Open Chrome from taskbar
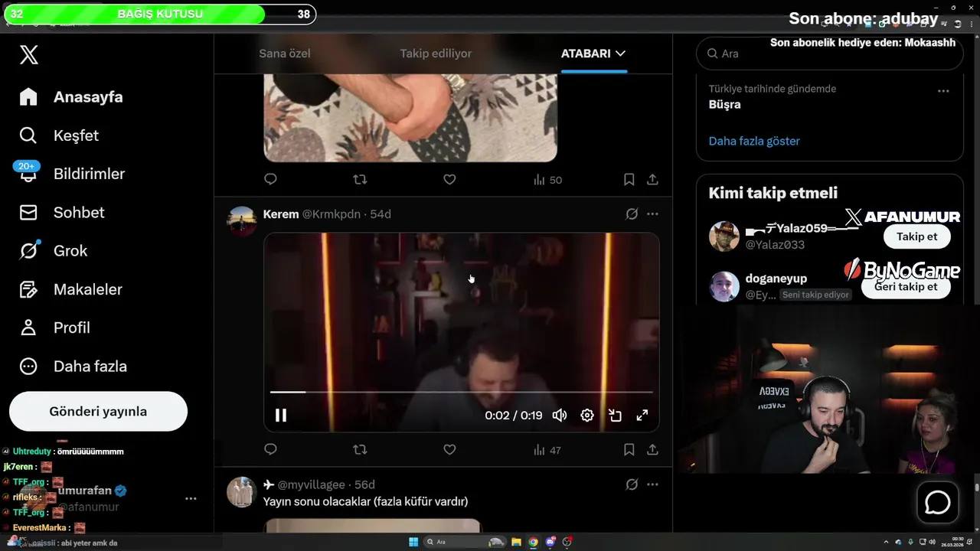 pos(533,542)
